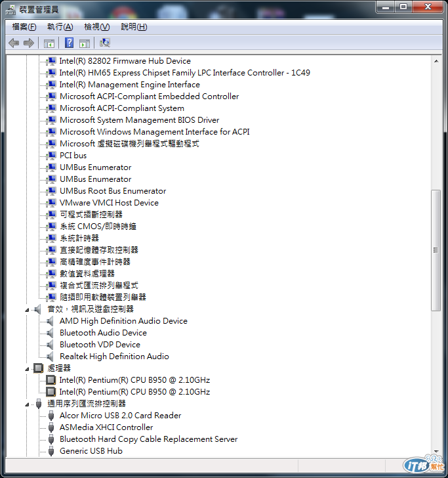Click the Generic USB Hub icon
The height and width of the screenshot is (478, 448).
51,451
